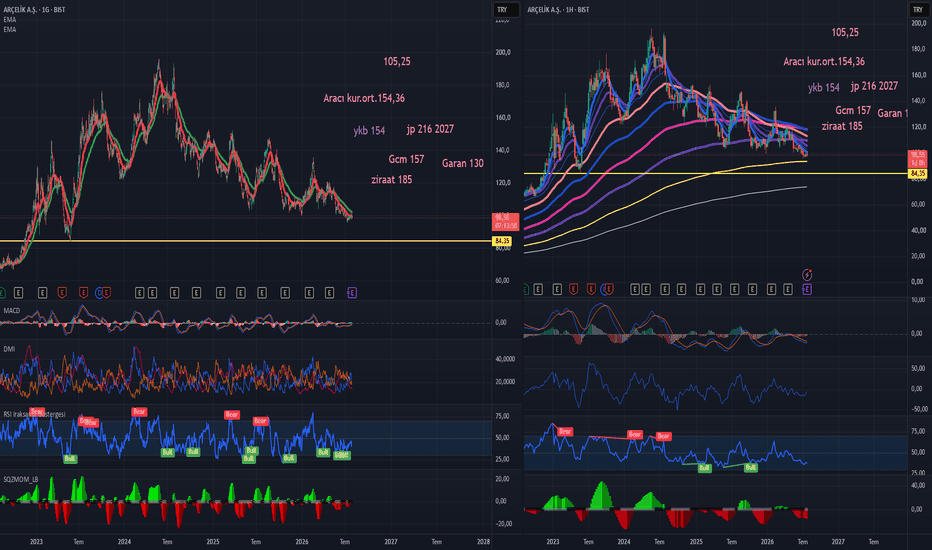932x550 pixels.
Task: Click the yellow 84,35 price label on hourly chart
Action: coord(918,174)
